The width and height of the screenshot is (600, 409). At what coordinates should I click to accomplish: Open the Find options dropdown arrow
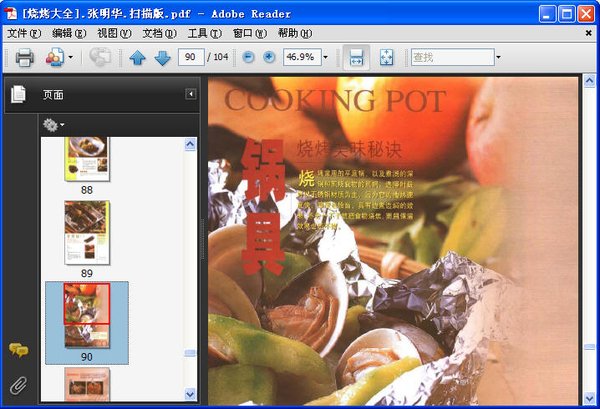[498, 57]
